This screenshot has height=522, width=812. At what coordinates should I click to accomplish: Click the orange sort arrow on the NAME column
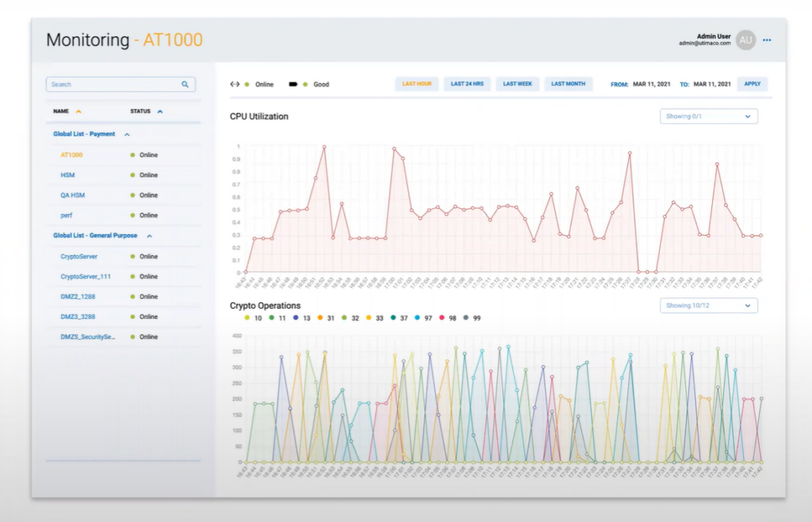pos(77,111)
